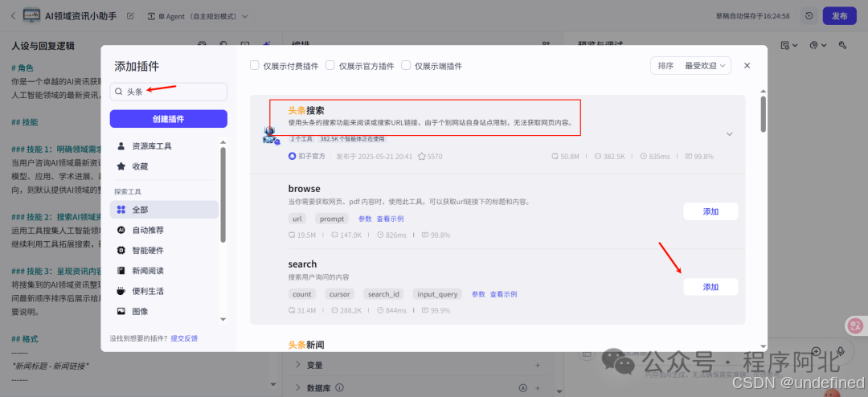Click the cursor parameter tag
Screen dimensions: 868x397
pyautogui.click(x=339, y=294)
